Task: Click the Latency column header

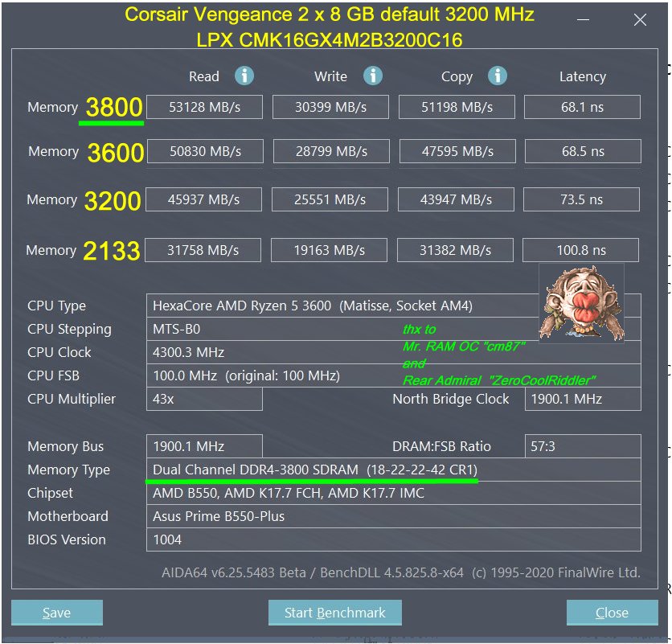Action: (x=583, y=76)
